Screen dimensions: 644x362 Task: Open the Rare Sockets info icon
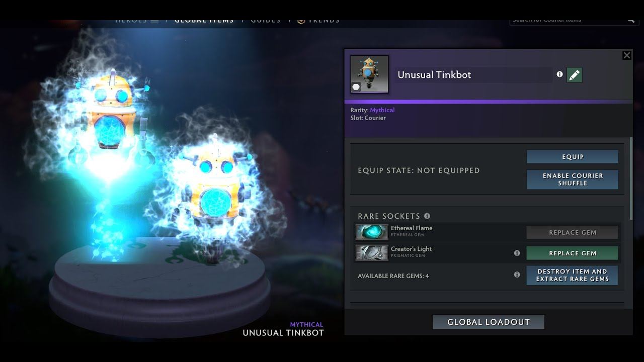click(x=427, y=216)
